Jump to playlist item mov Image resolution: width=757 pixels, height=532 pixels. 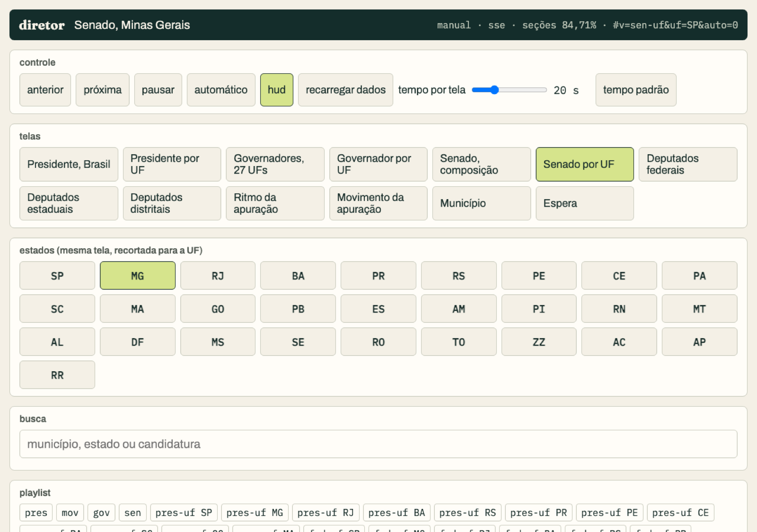70,513
